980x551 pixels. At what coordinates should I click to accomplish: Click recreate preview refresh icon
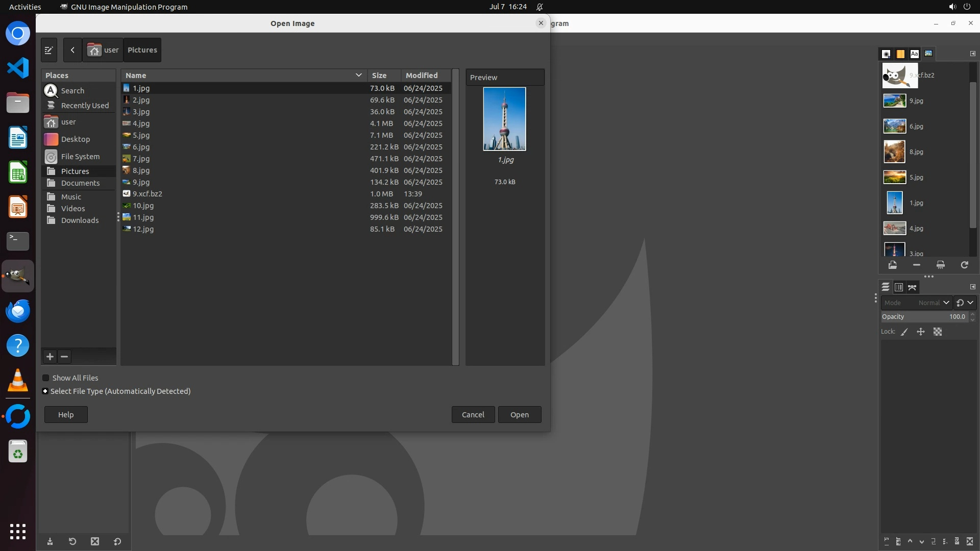(x=964, y=265)
